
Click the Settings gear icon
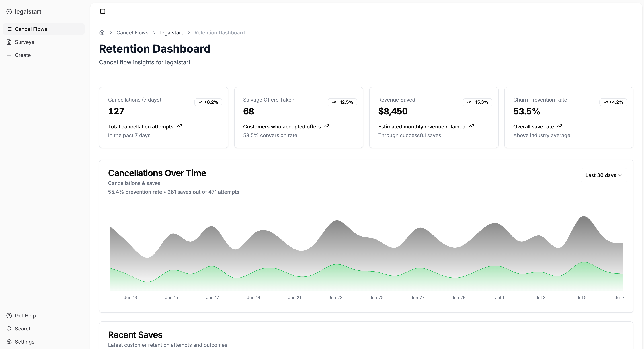9,342
